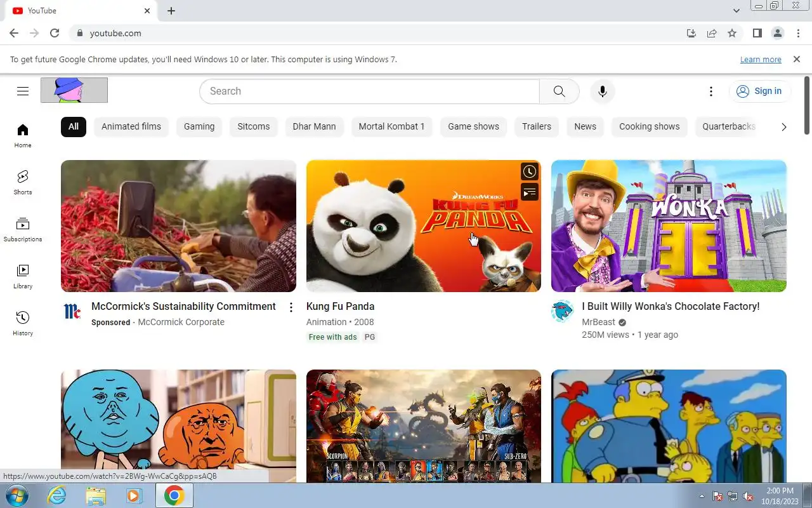This screenshot has width=812, height=508.
Task: Filter by Sitcoms chip
Action: pyautogui.click(x=254, y=126)
